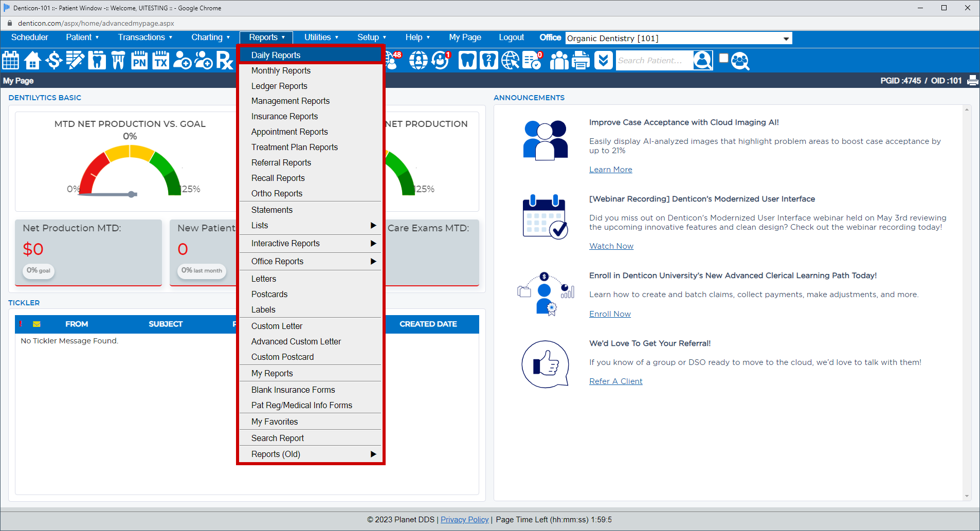This screenshot has width=980, height=531.
Task: Click the globe with cursor icon
Action: click(x=511, y=61)
